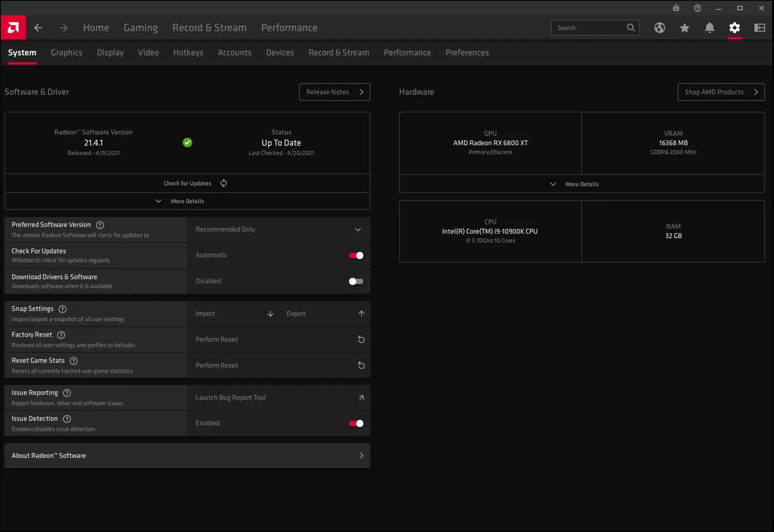Open top Performance menu
Image resolution: width=774 pixels, height=532 pixels.
pyautogui.click(x=289, y=28)
